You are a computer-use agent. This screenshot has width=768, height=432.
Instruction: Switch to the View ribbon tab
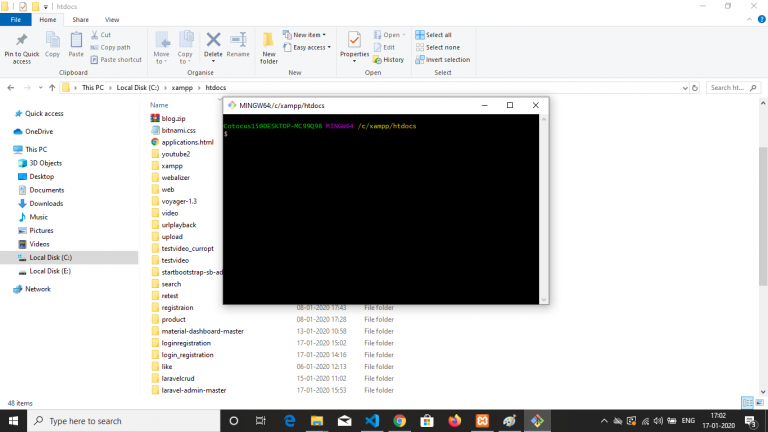pyautogui.click(x=112, y=20)
